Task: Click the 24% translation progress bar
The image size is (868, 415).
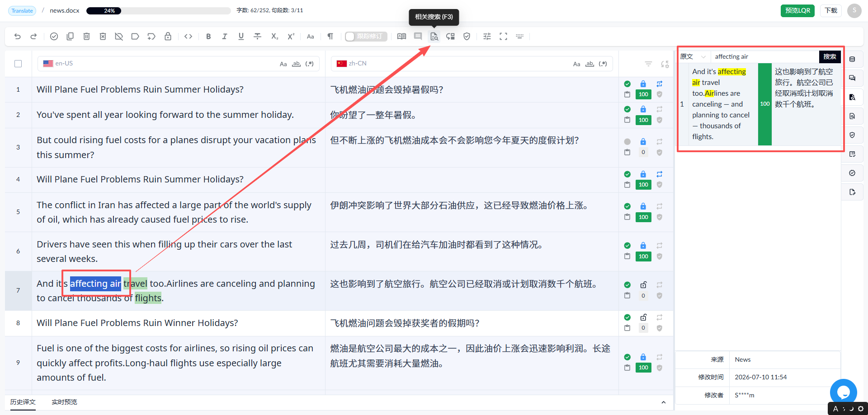Action: pyautogui.click(x=158, y=10)
